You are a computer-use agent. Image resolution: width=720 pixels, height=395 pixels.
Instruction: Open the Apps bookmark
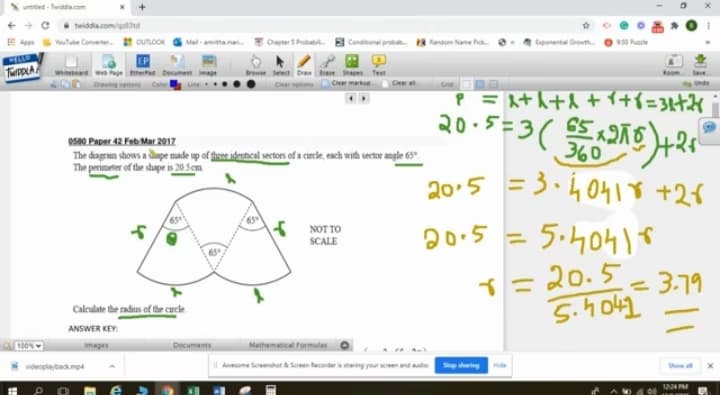click(22, 42)
